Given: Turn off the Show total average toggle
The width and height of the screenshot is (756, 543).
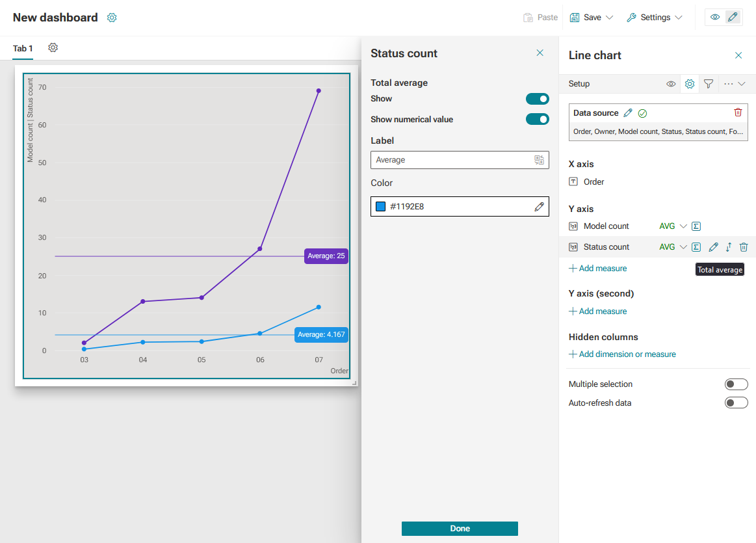Looking at the screenshot, I should click(x=537, y=99).
